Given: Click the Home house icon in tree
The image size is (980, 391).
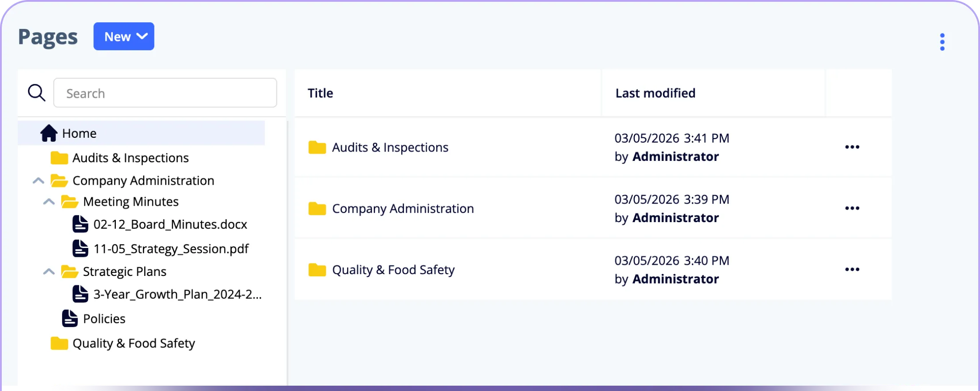Looking at the screenshot, I should coord(49,133).
